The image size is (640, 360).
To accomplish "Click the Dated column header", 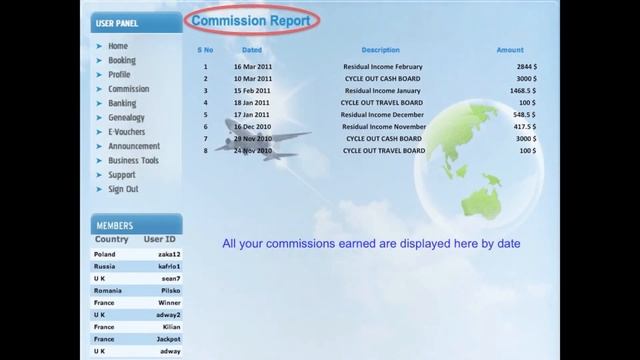I will click(252, 50).
